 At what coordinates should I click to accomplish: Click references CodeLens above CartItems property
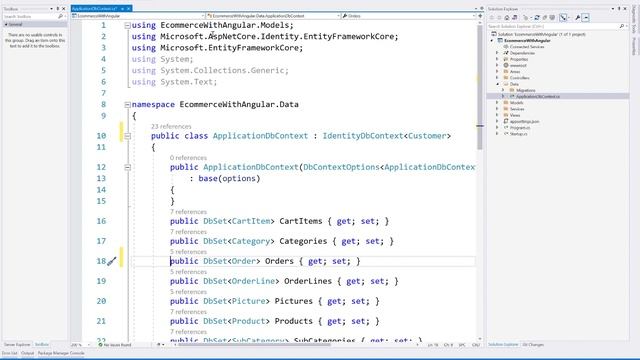coord(188,212)
